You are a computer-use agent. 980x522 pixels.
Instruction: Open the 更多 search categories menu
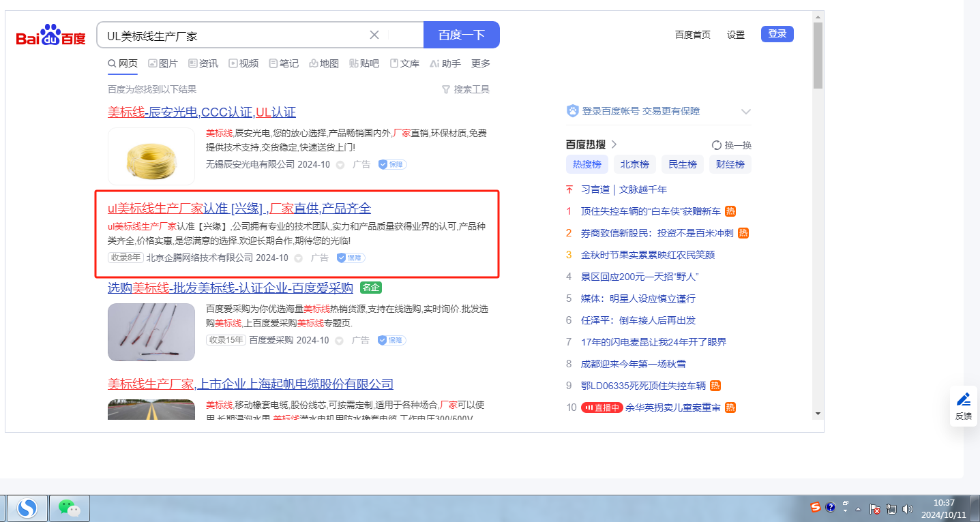[x=481, y=63]
